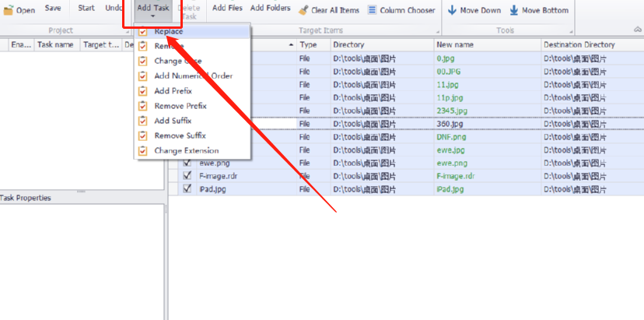Click new name 2345.jpg
The width and height of the screenshot is (644, 320).
click(452, 111)
